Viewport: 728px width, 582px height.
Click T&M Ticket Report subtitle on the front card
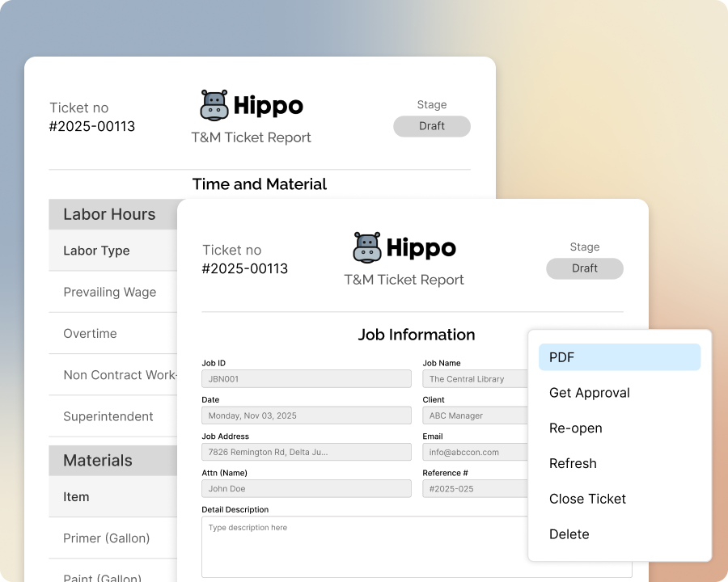(404, 280)
